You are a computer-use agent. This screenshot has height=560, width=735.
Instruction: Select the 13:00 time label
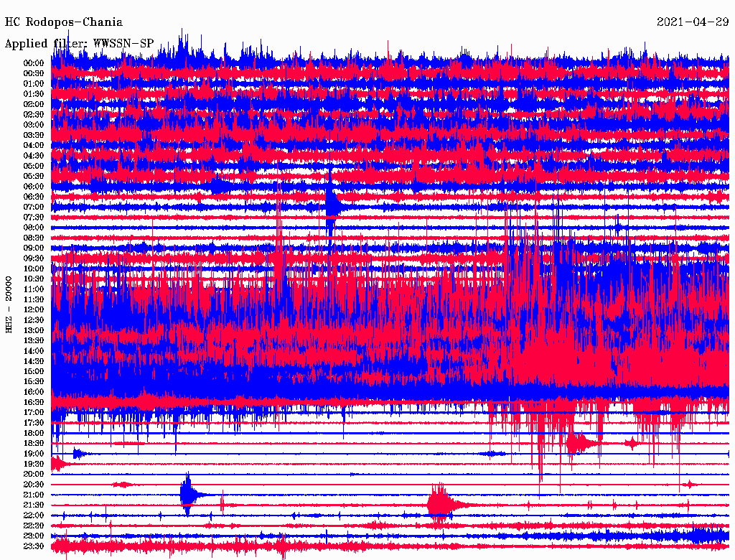click(34, 331)
